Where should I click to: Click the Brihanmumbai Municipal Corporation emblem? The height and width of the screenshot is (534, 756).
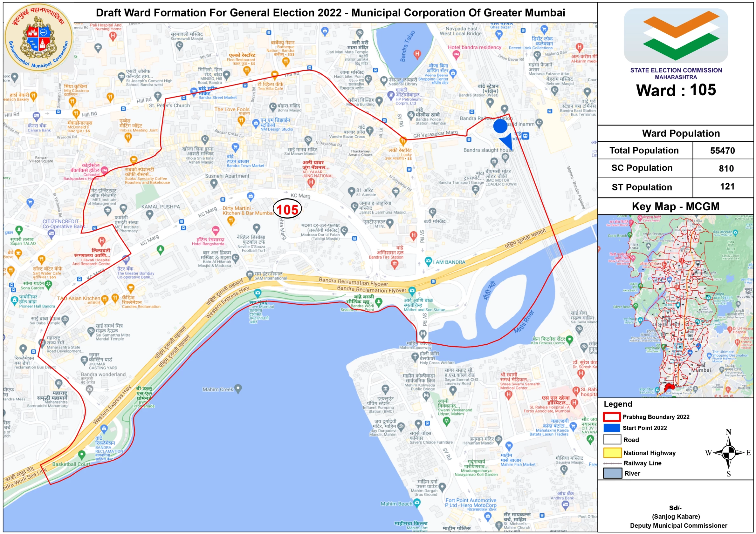[x=38, y=37]
